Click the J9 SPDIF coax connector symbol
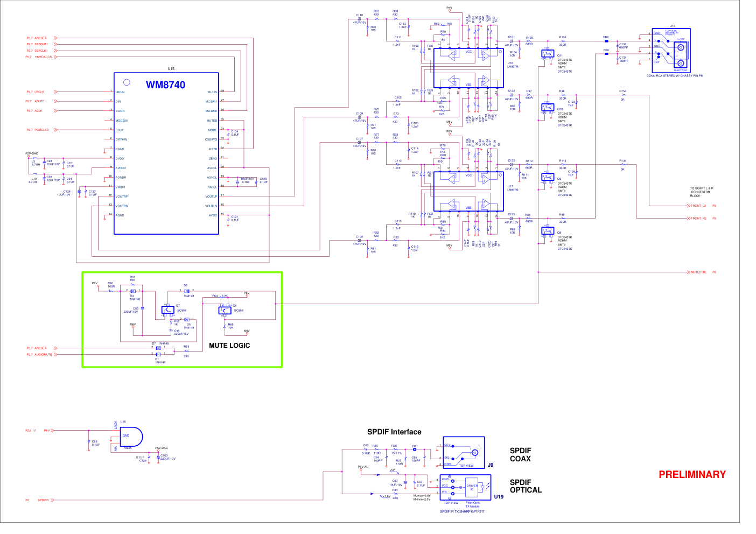 pyautogui.click(x=464, y=453)
